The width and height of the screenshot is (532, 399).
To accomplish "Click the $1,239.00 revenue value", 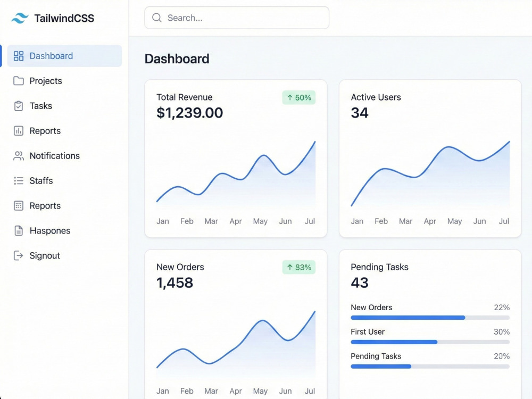I will click(190, 113).
